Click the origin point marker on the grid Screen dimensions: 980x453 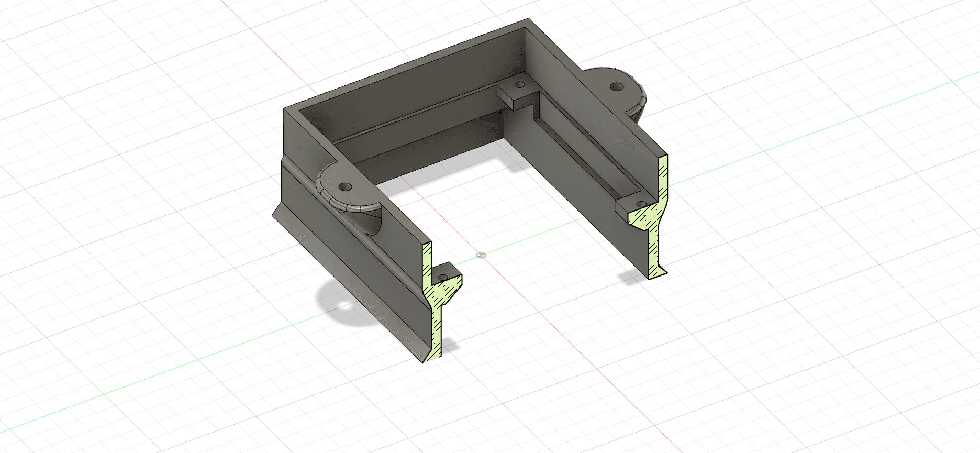tap(482, 256)
